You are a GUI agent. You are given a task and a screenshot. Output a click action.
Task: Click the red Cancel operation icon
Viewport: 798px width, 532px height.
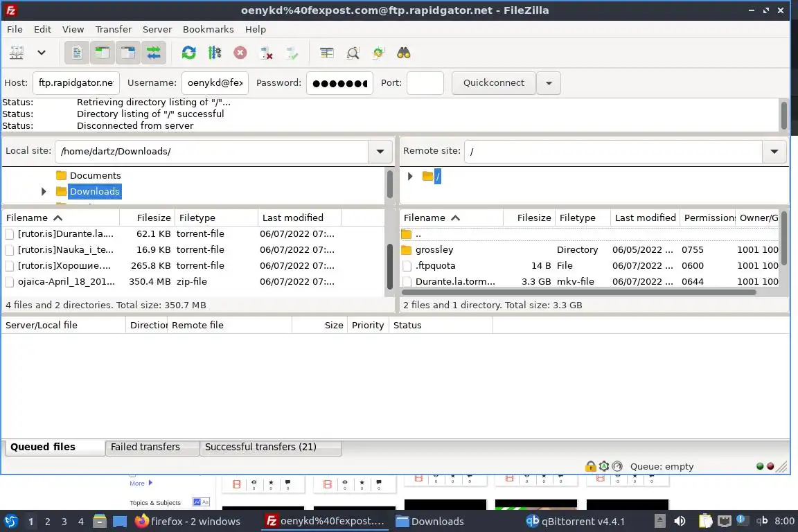pos(240,53)
